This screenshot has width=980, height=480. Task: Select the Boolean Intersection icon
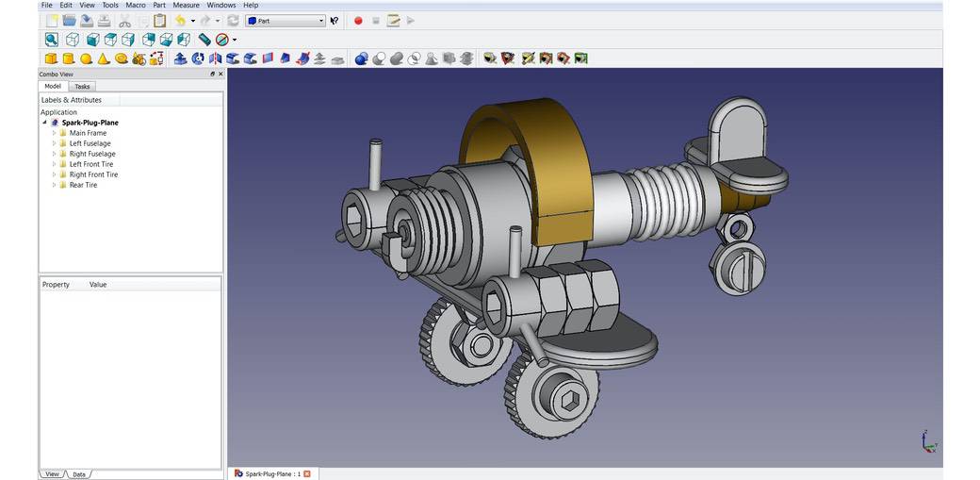coord(414,58)
